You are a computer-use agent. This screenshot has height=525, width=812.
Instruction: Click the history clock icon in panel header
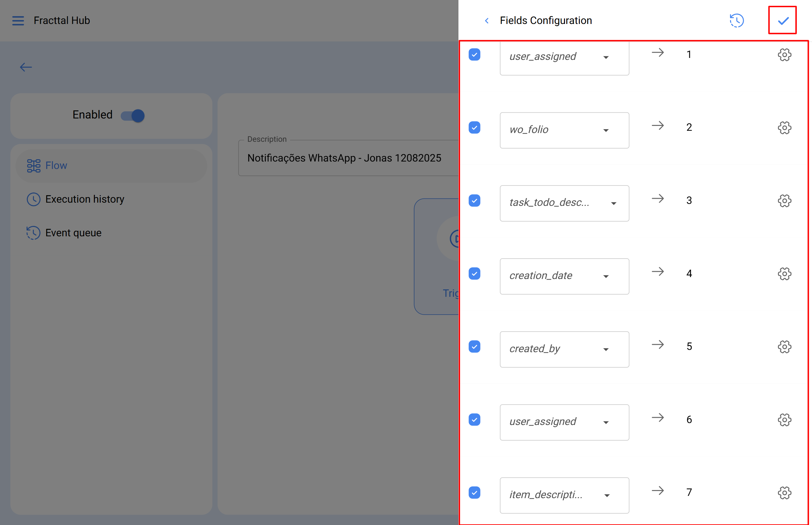tap(737, 21)
